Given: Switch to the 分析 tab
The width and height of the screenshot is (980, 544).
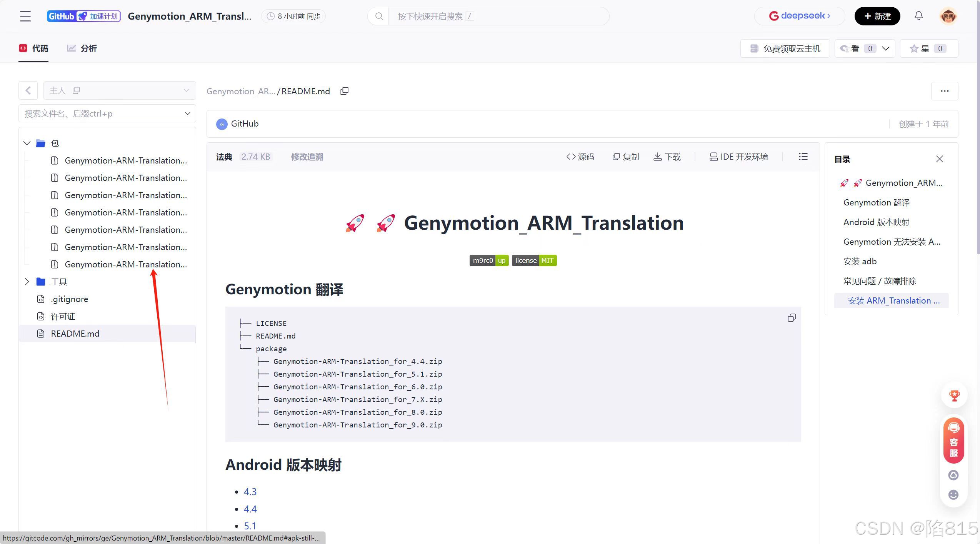Looking at the screenshot, I should coord(81,48).
